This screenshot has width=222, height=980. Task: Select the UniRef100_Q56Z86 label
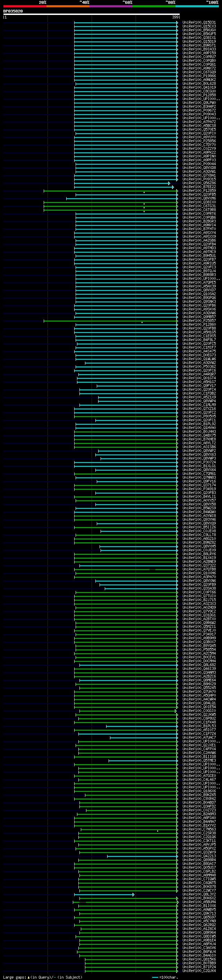click(199, 183)
